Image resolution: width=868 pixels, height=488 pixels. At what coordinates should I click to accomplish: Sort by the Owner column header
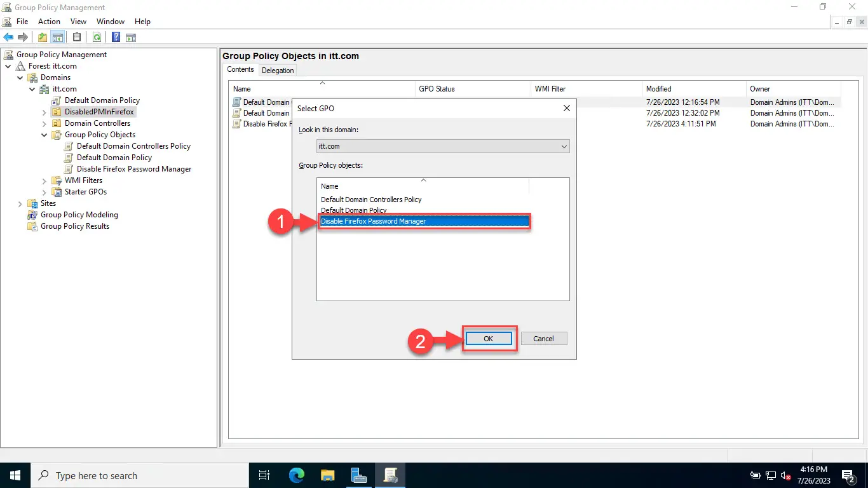point(793,89)
